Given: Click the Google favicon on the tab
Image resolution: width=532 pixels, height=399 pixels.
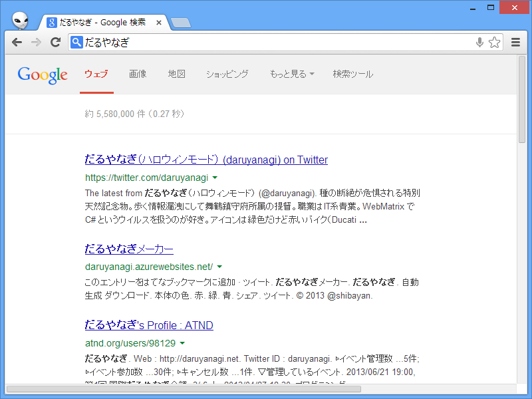Looking at the screenshot, I should [x=52, y=23].
